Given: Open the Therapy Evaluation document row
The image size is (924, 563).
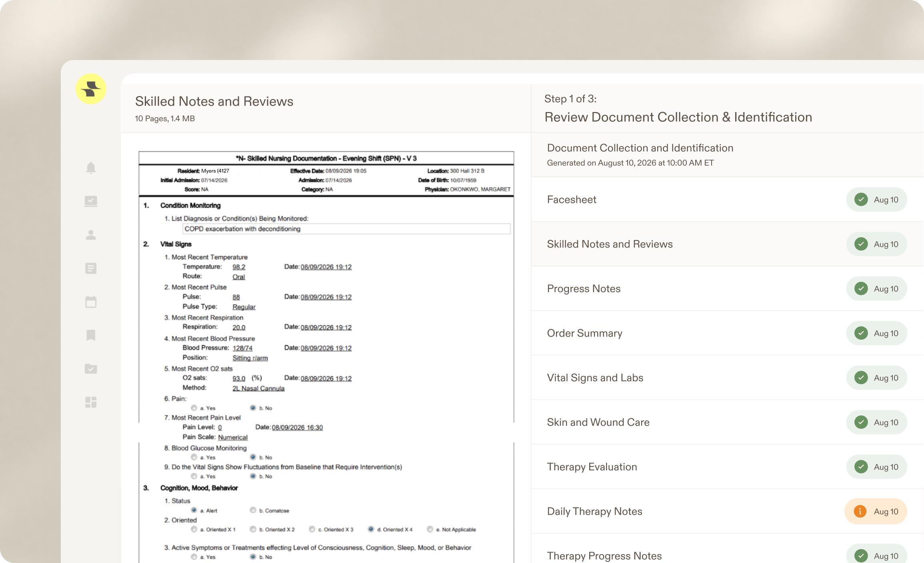Looking at the screenshot, I should pos(727,467).
